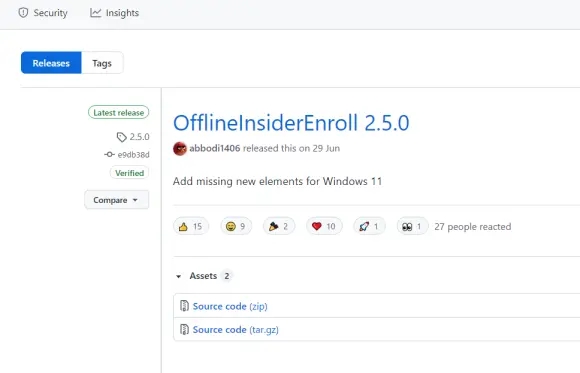Click the tag icon beside 2.5.0
Viewport: 580px width, 373px height.
[122, 137]
